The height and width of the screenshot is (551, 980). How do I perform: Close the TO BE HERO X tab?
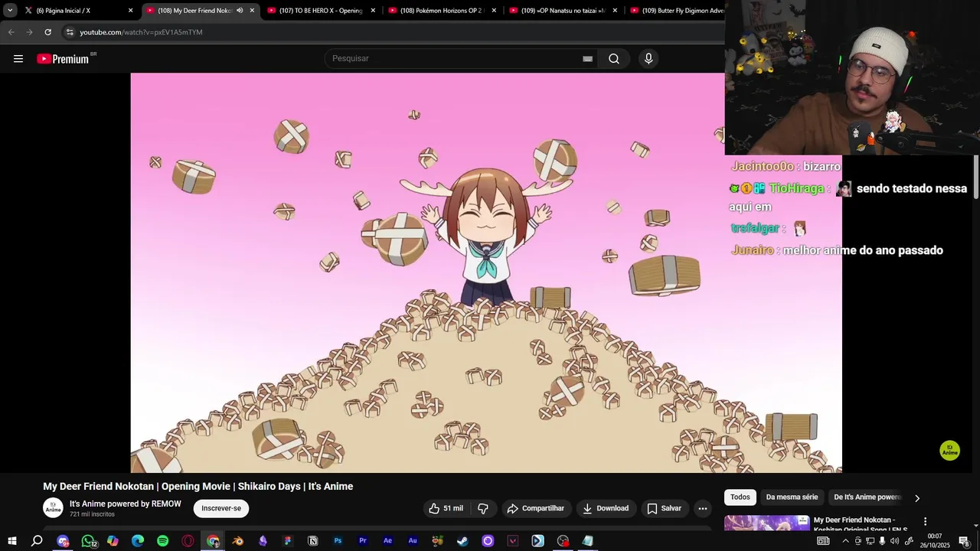click(373, 11)
